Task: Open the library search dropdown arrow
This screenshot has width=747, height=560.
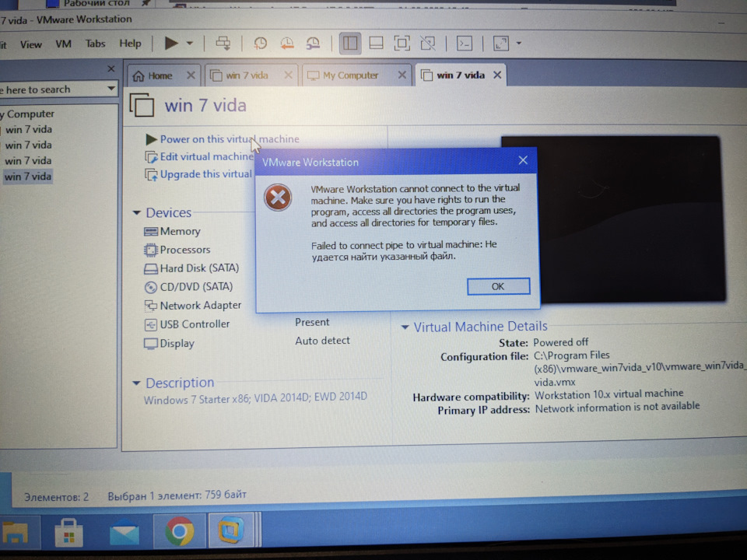Action: click(112, 89)
